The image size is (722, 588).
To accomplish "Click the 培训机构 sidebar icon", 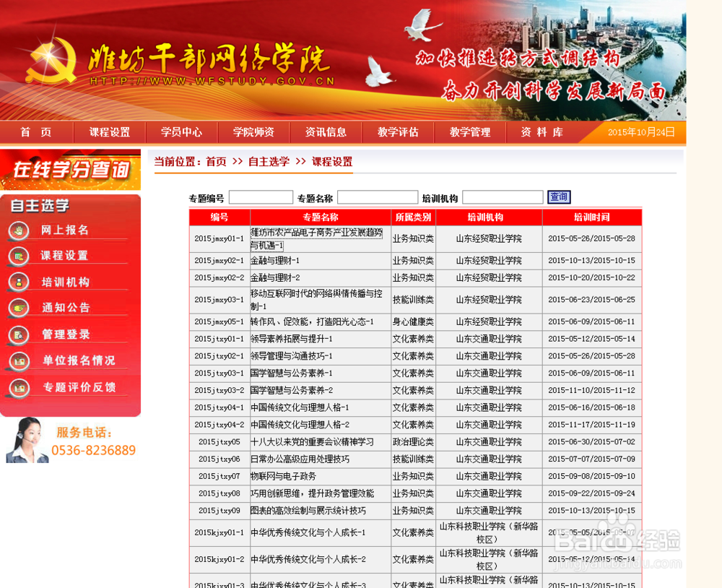I will 19,282.
